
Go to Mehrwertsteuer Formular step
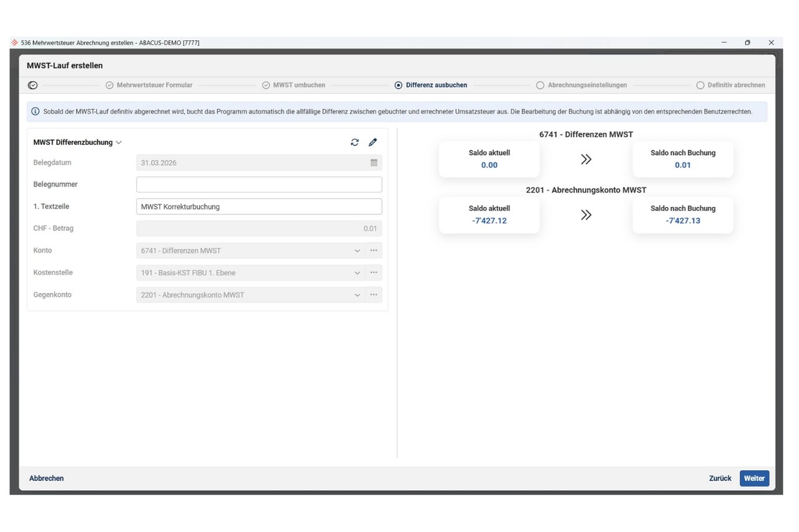[150, 85]
